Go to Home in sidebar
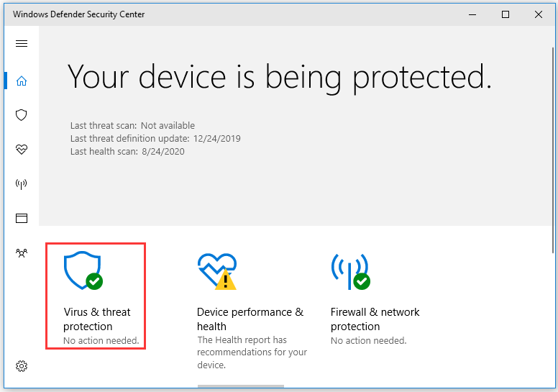 click(22, 81)
